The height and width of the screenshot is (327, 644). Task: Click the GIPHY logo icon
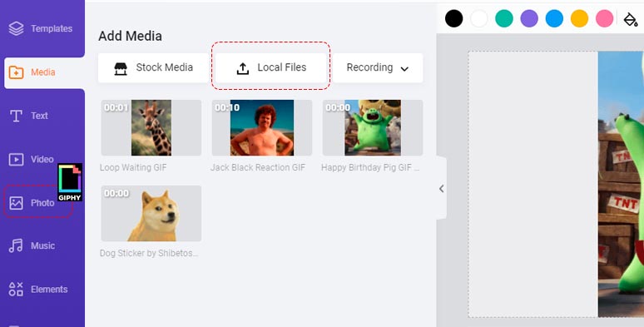pyautogui.click(x=70, y=182)
